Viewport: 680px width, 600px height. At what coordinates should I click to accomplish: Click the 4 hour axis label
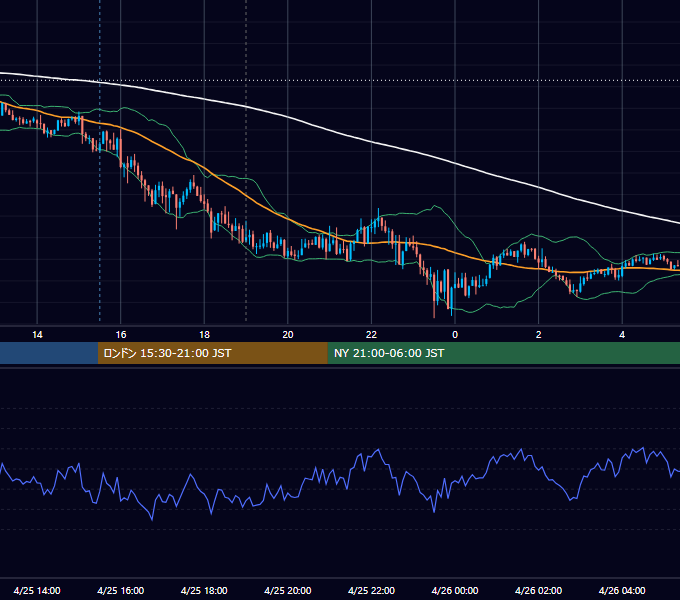tap(622, 335)
